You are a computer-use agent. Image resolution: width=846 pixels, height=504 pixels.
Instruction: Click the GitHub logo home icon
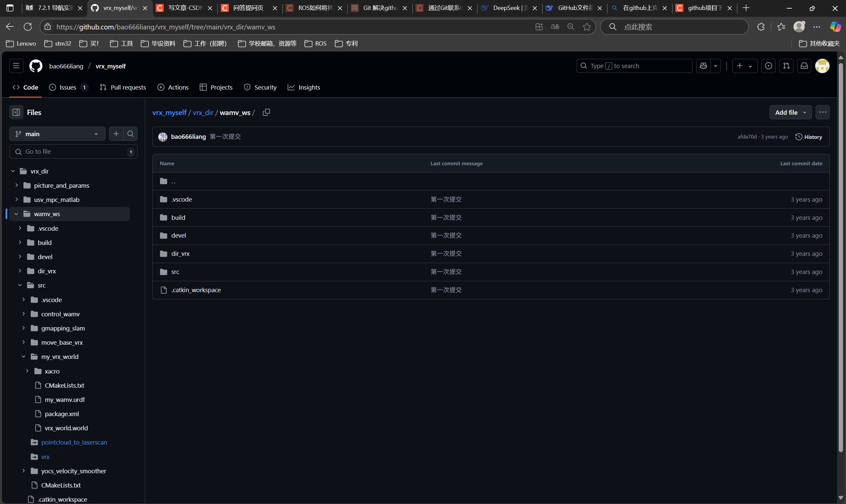tap(36, 66)
